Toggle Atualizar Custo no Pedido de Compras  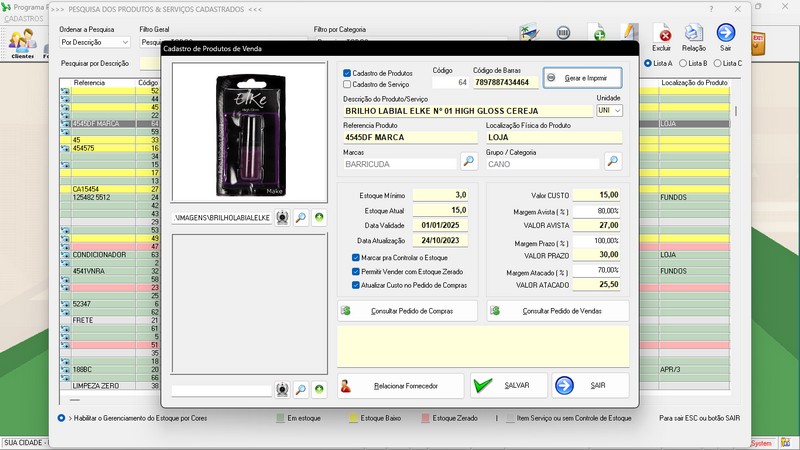356,285
